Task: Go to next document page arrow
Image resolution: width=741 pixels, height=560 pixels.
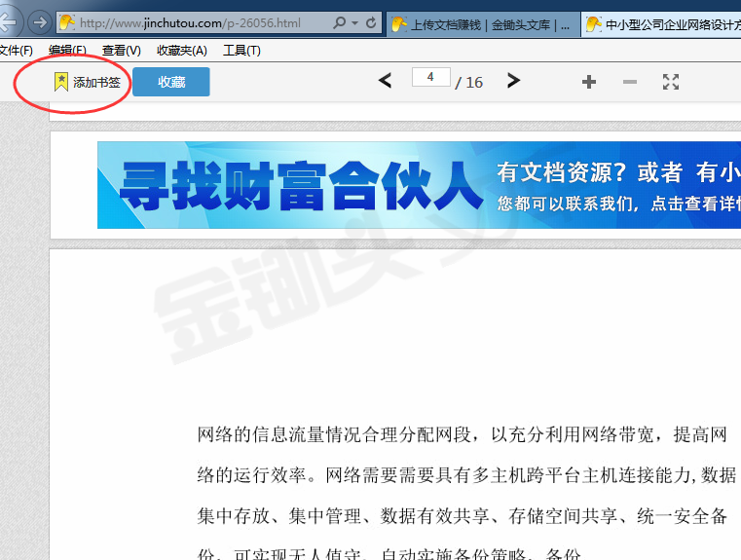Action: click(514, 82)
